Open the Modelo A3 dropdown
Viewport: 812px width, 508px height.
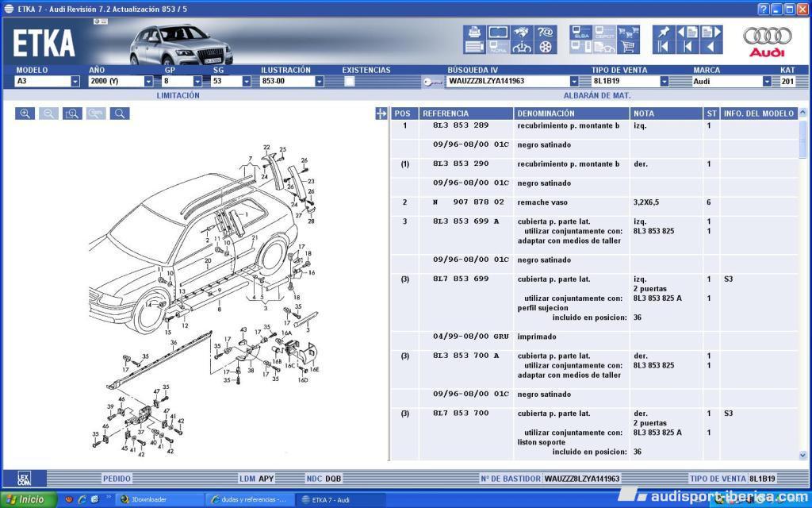tap(75, 82)
